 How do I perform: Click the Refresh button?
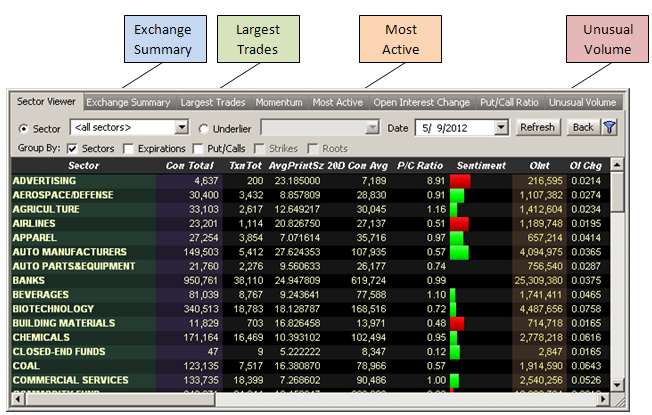[538, 127]
